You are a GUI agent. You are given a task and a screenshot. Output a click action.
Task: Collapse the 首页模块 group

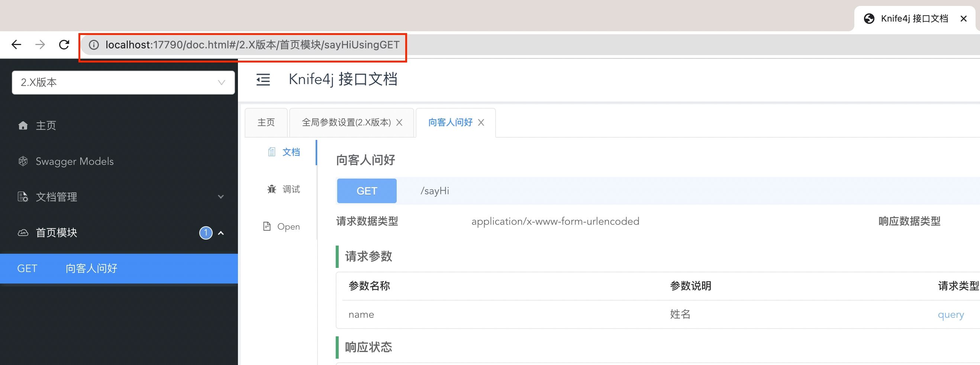(119, 233)
